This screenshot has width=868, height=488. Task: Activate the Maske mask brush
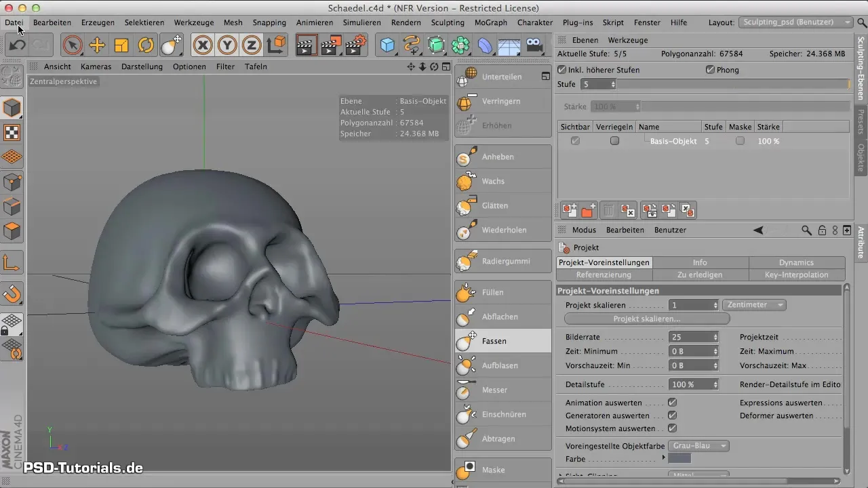pos(502,470)
